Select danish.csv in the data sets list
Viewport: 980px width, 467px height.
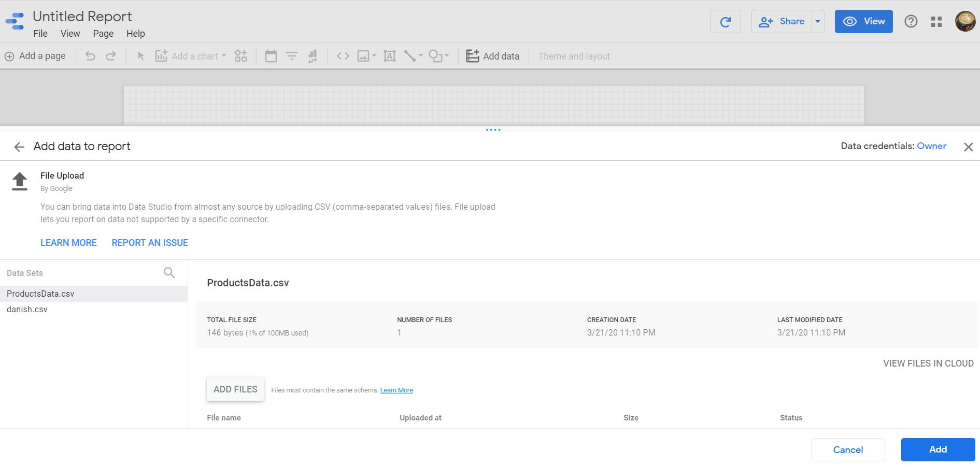point(27,309)
